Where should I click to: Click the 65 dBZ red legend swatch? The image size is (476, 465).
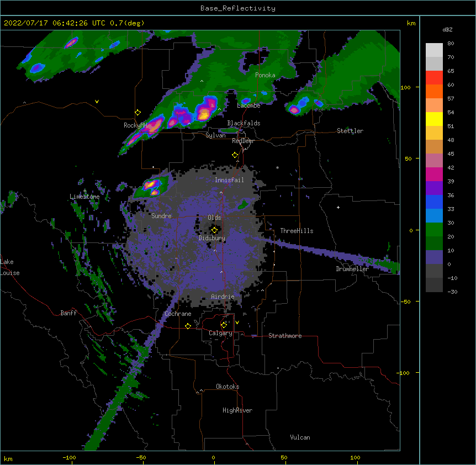point(434,78)
